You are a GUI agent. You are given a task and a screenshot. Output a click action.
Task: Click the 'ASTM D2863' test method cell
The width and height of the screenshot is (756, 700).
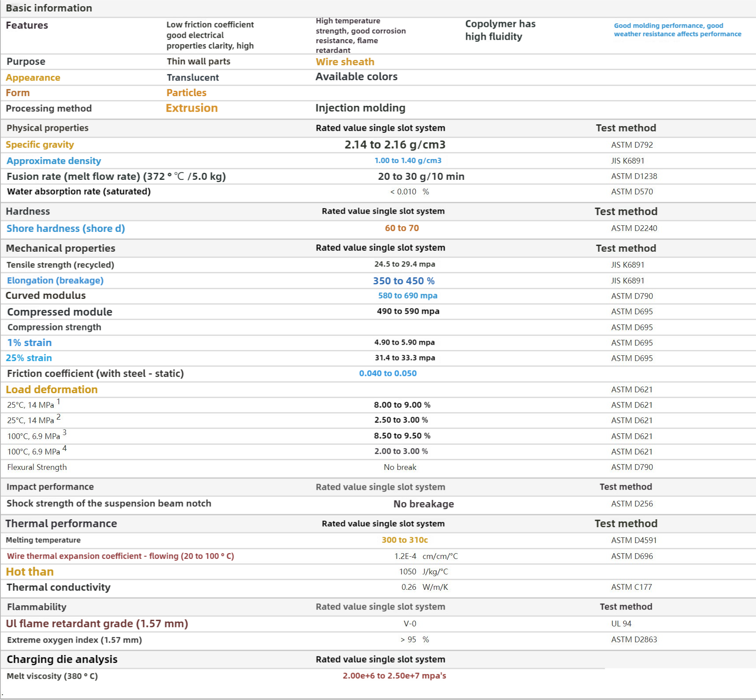pos(634,640)
